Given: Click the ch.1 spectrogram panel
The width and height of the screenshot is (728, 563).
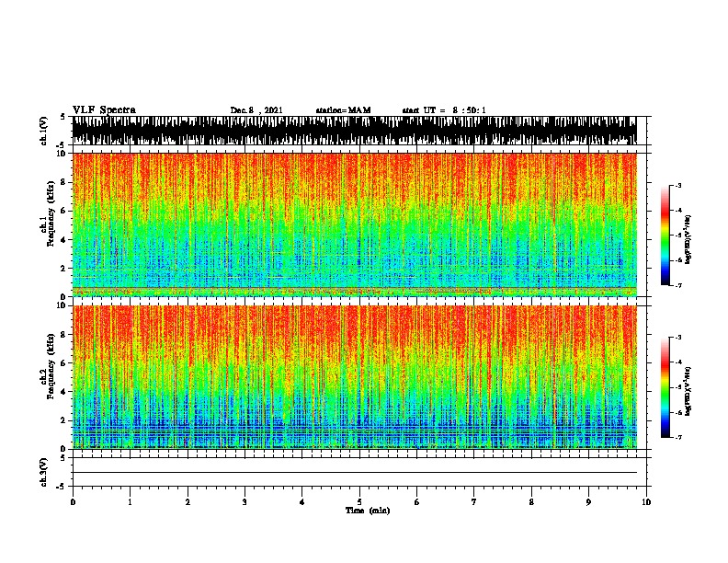Looking at the screenshot, I should (355, 224).
